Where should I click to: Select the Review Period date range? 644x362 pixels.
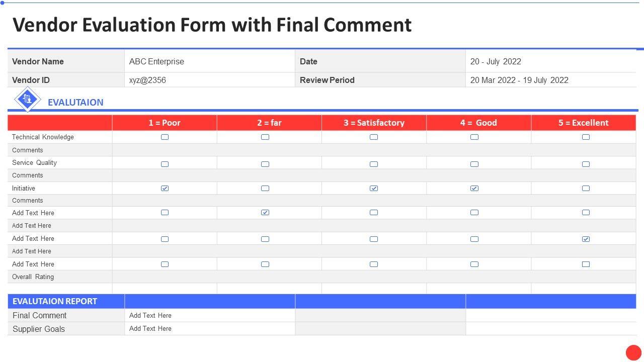click(519, 80)
